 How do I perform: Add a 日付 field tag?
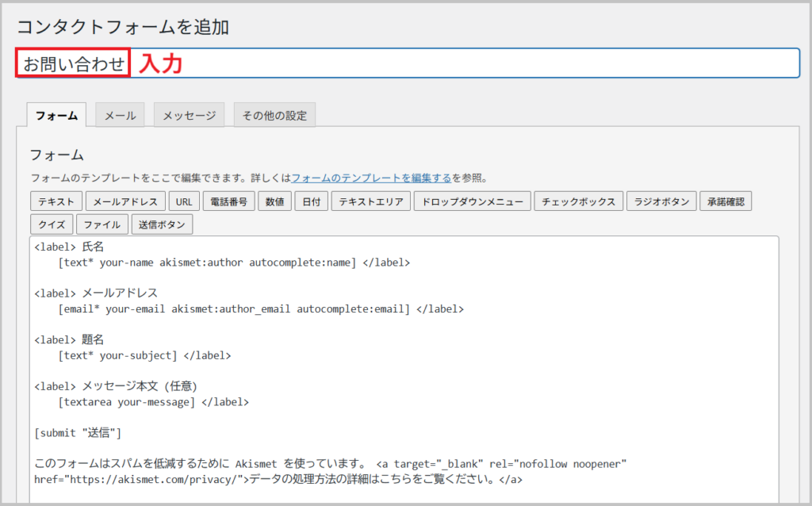tap(312, 201)
